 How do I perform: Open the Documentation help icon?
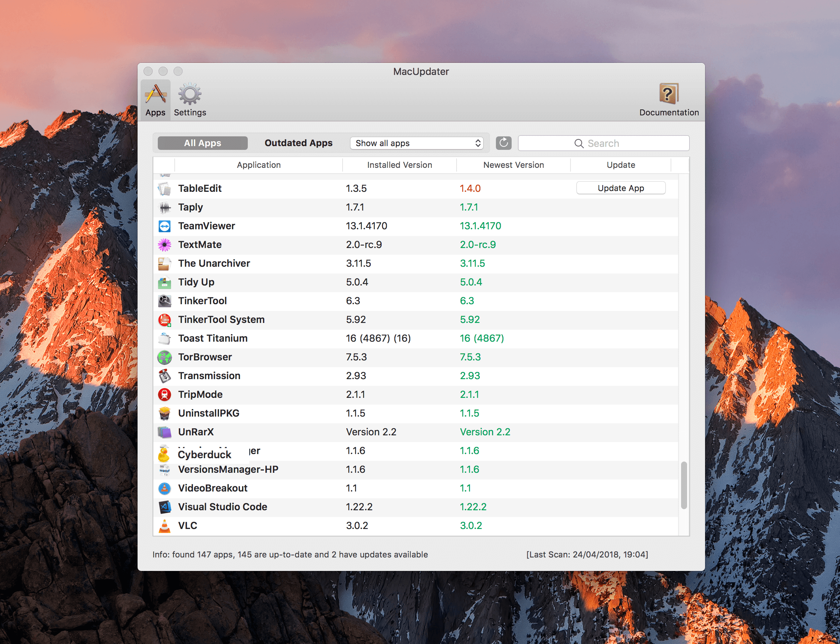coord(669,94)
